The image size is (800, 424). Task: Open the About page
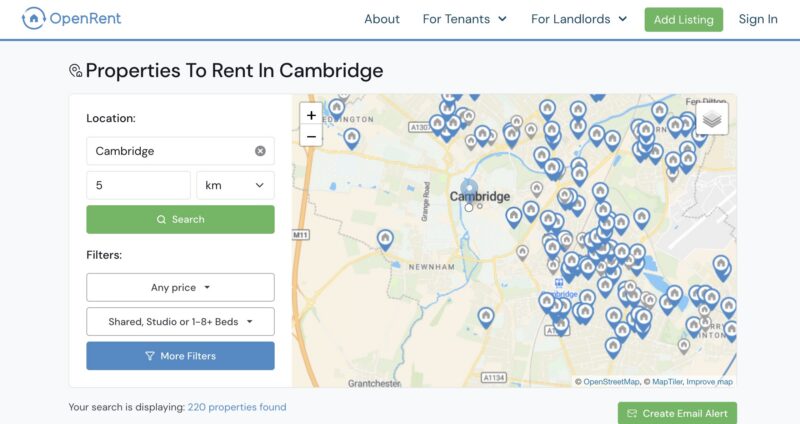click(x=382, y=19)
